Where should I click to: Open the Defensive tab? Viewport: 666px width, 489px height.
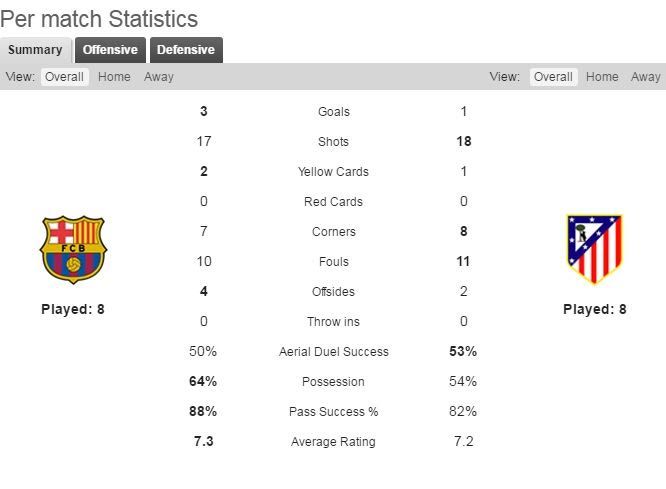click(x=186, y=50)
